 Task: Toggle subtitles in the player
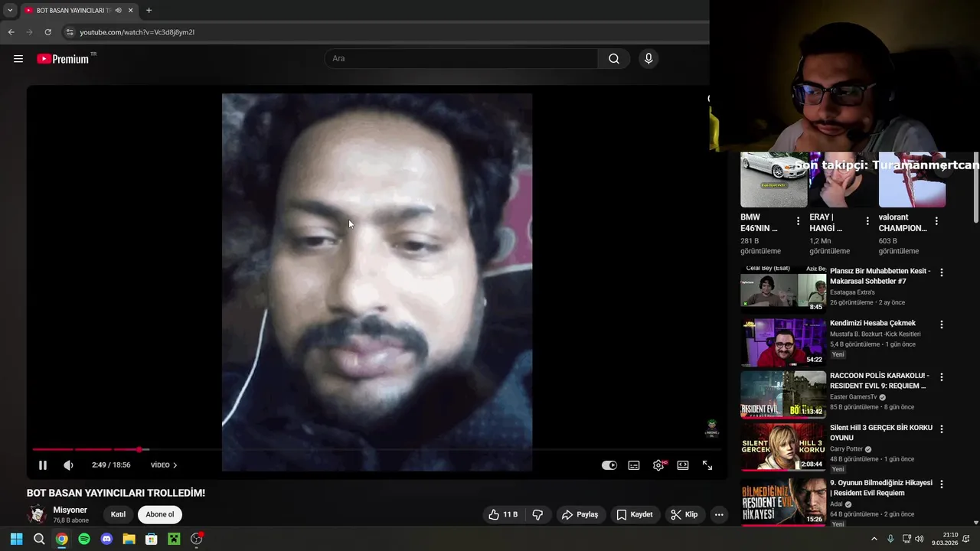634,465
